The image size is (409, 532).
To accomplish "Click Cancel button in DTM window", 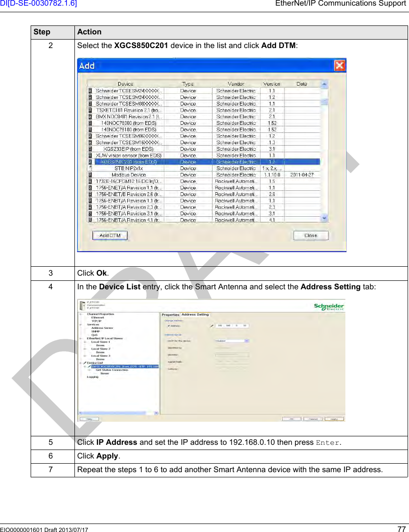I will (x=313, y=419).
